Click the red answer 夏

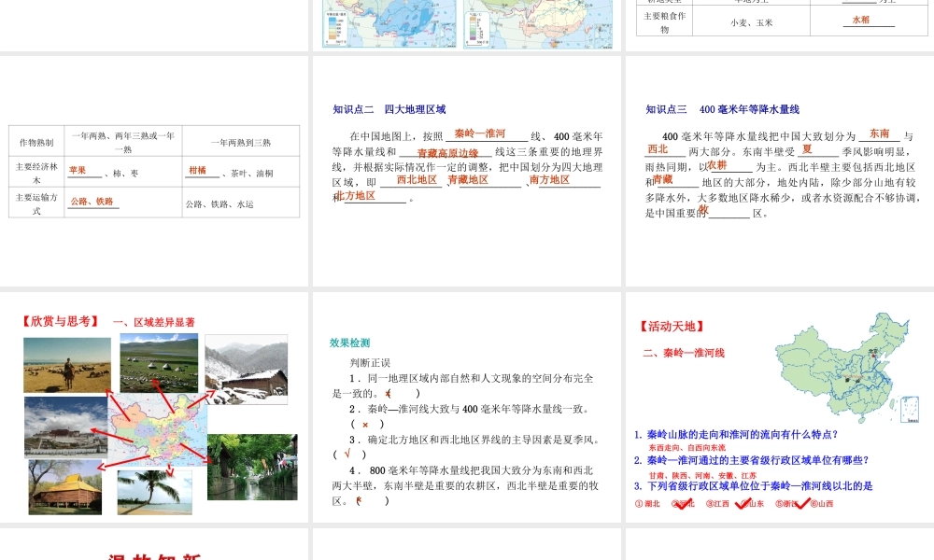pos(807,148)
